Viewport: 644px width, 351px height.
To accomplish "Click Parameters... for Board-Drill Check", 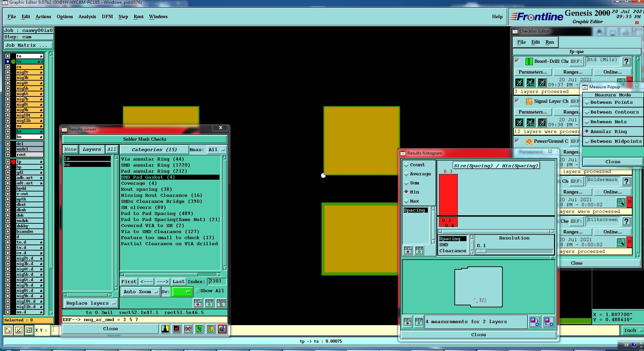I will [x=533, y=72].
